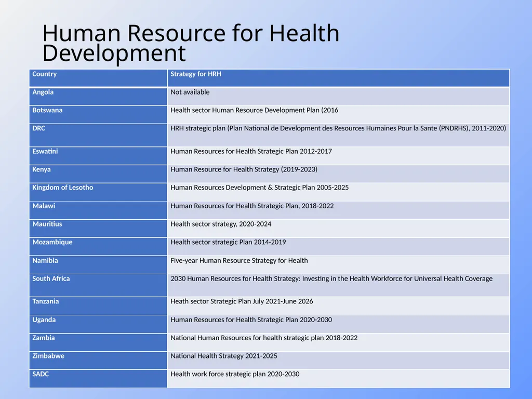Click the 'Angola' country cell
The width and height of the screenshot is (532, 399).
tap(98, 96)
